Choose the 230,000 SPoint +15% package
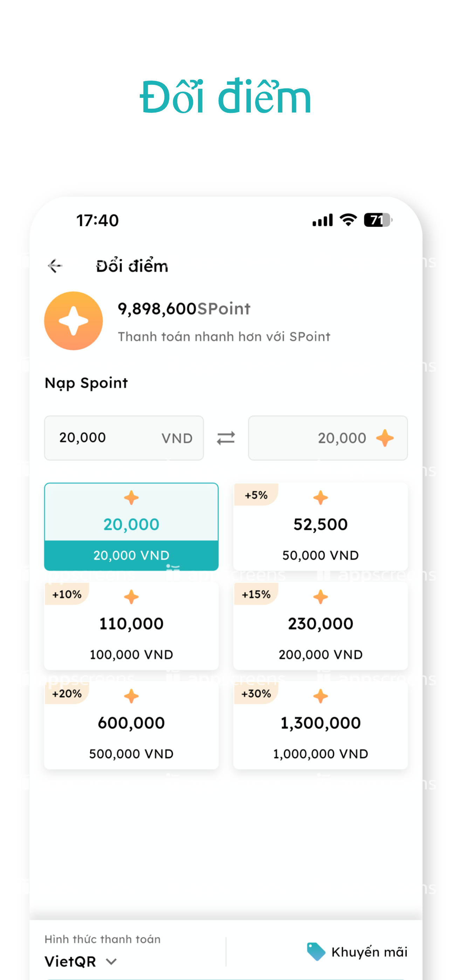 pyautogui.click(x=320, y=626)
